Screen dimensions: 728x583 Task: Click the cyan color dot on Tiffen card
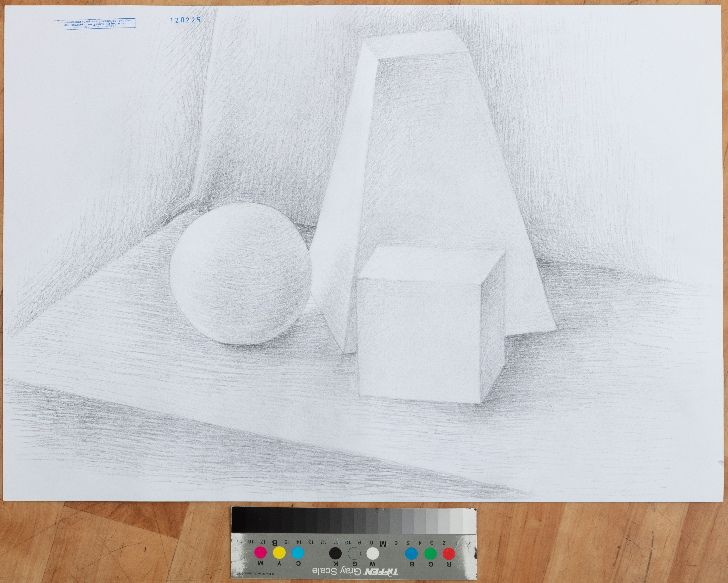point(298,553)
